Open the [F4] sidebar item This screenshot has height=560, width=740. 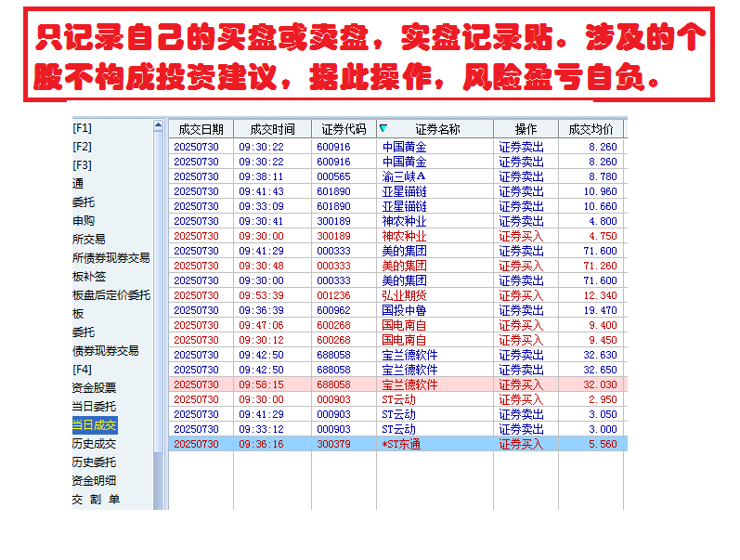click(x=82, y=370)
